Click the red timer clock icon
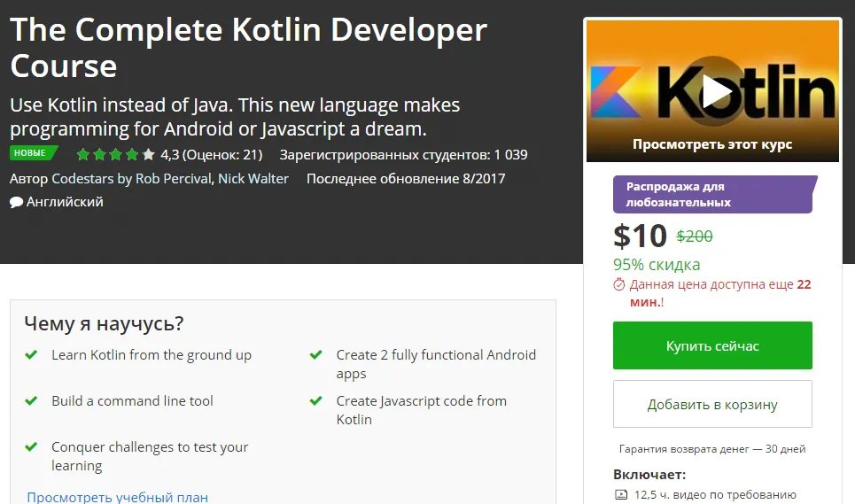Image resolution: width=855 pixels, height=504 pixels. 619,285
